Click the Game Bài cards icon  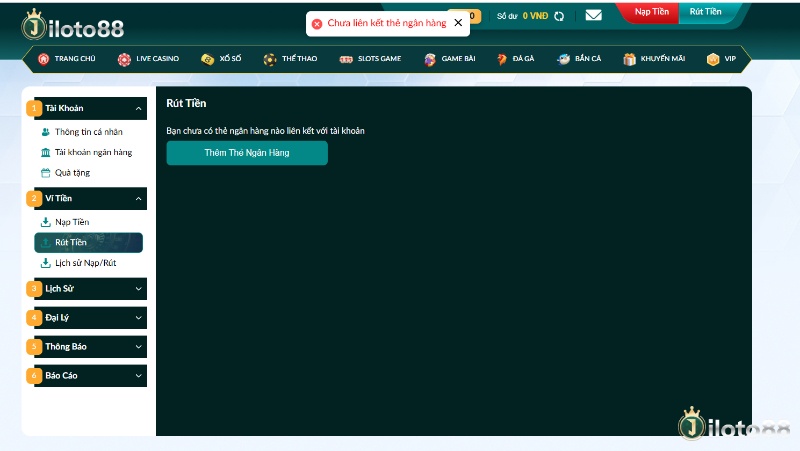point(430,60)
